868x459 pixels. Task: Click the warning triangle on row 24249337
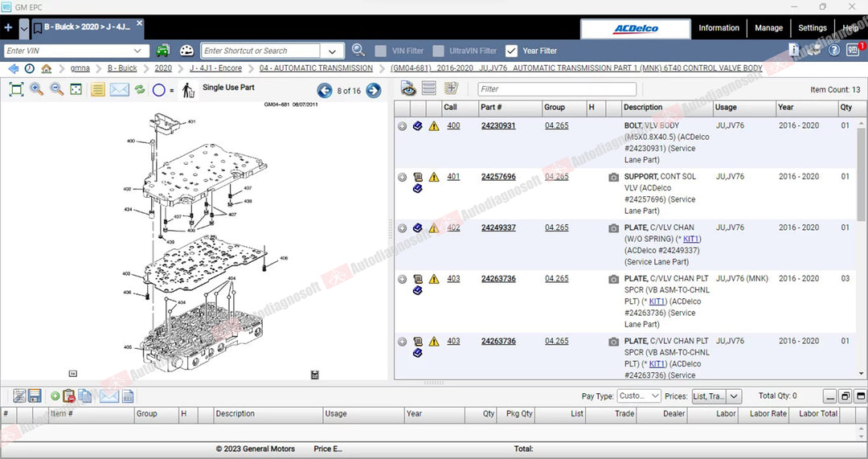[x=434, y=228]
